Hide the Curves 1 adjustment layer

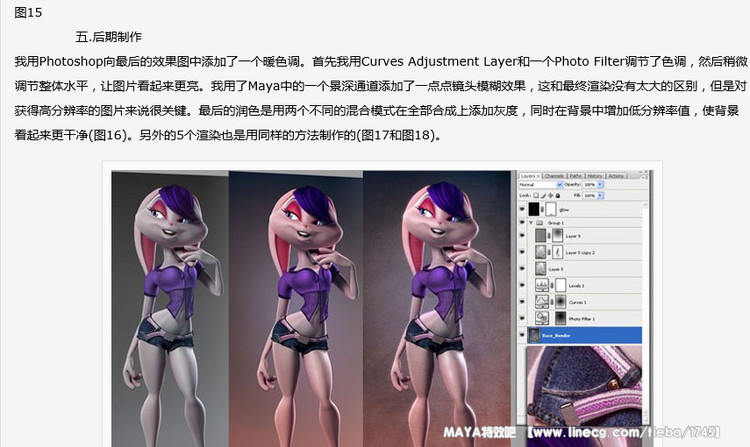click(522, 301)
